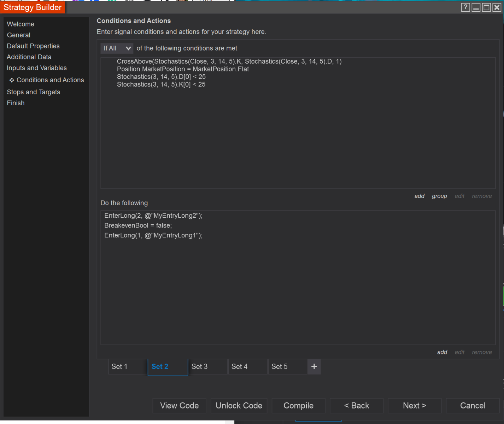Proceed with the Next button

(x=415, y=406)
